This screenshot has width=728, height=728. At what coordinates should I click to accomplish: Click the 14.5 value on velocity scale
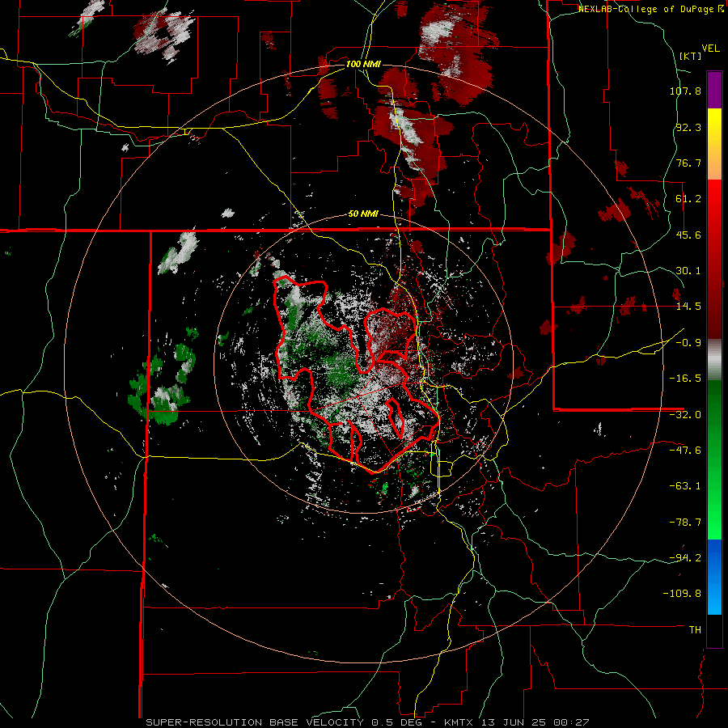tap(688, 307)
